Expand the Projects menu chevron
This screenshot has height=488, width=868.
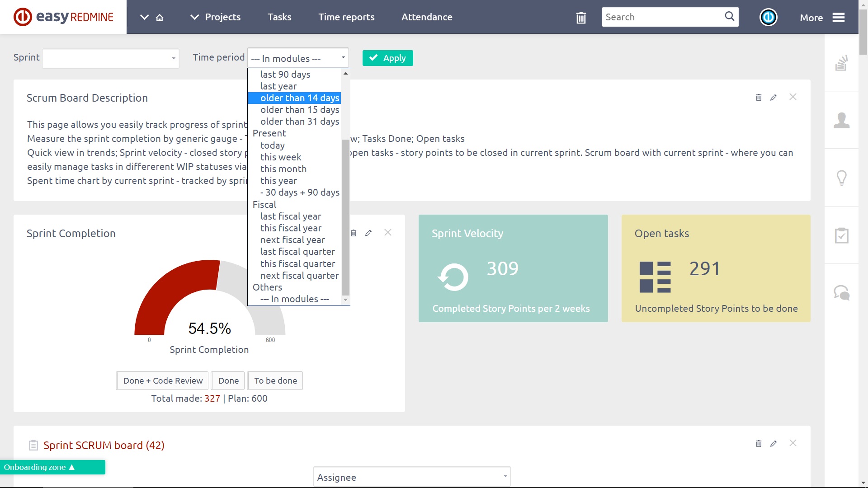coord(194,17)
